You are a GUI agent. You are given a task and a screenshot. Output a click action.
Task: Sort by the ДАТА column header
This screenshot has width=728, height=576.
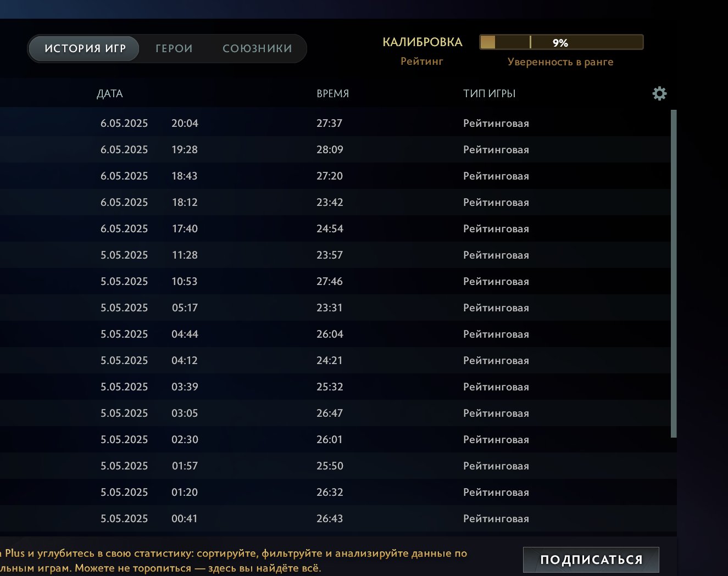tap(110, 93)
